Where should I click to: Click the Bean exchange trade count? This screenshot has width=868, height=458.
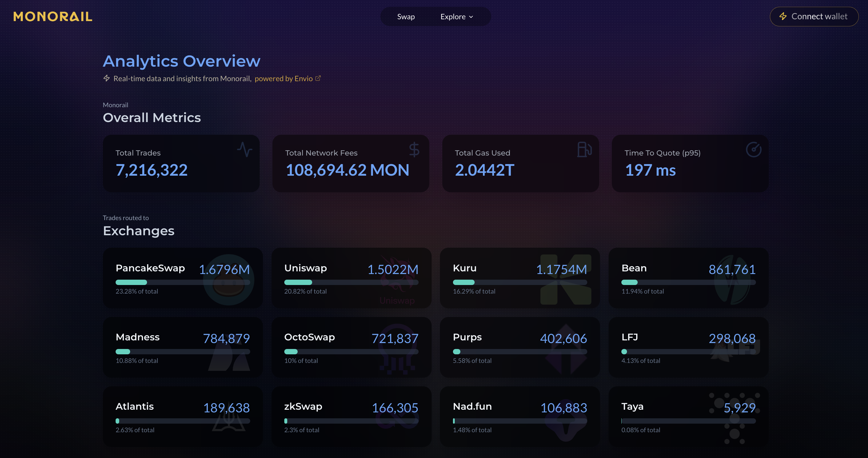[x=732, y=269]
